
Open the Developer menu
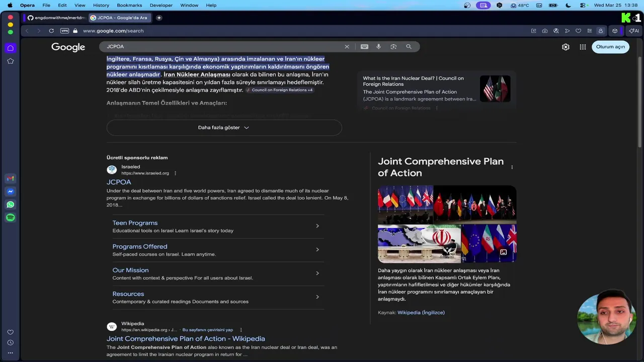(x=161, y=5)
